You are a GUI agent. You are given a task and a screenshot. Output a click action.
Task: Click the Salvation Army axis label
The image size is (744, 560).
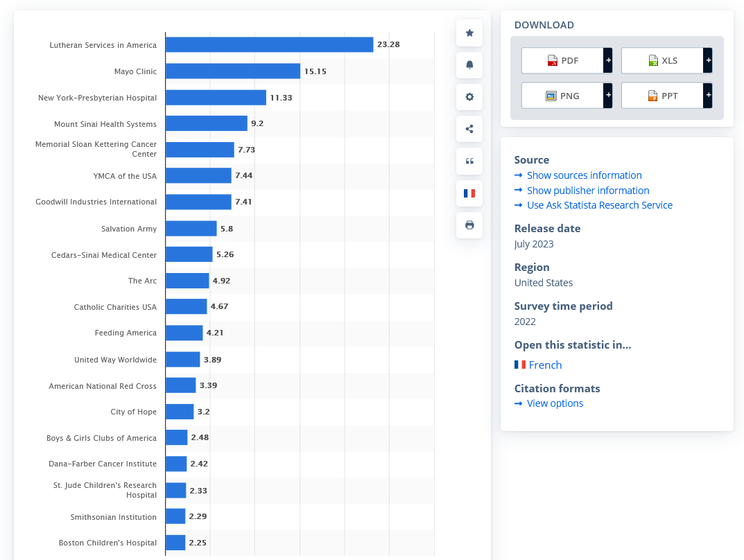point(129,229)
